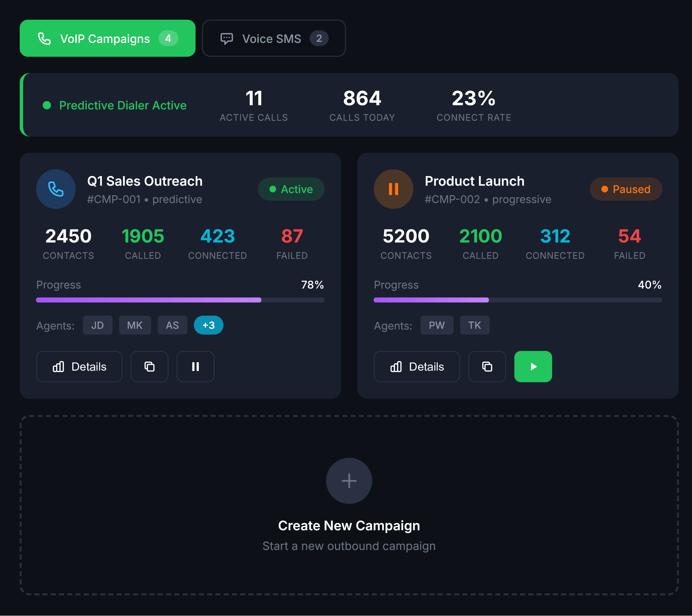Click the phone icon on Q1 Sales Outreach
Screen dimensions: 692x616
pos(55,189)
